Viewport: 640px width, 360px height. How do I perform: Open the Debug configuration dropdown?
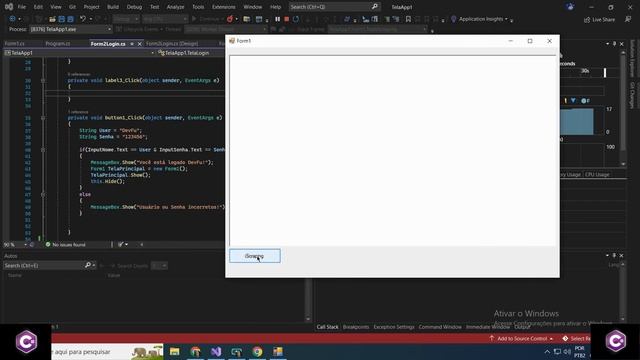[x=126, y=19]
